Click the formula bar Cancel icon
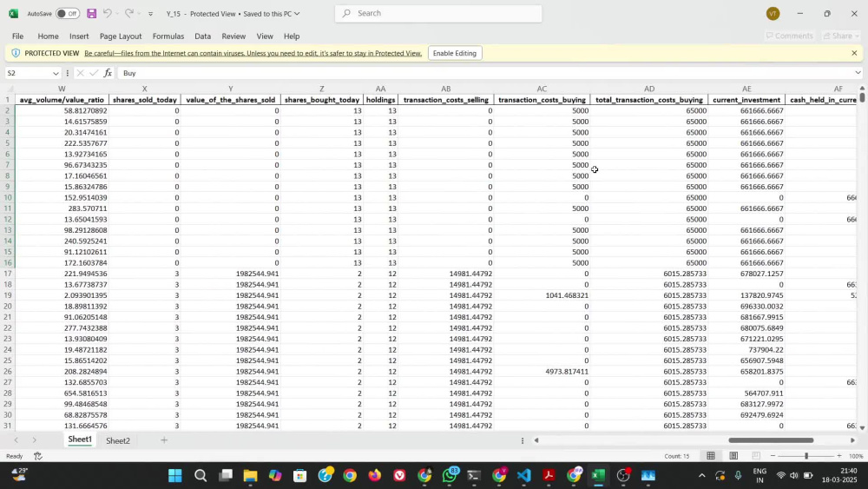This screenshot has width=868, height=489. [x=80, y=73]
